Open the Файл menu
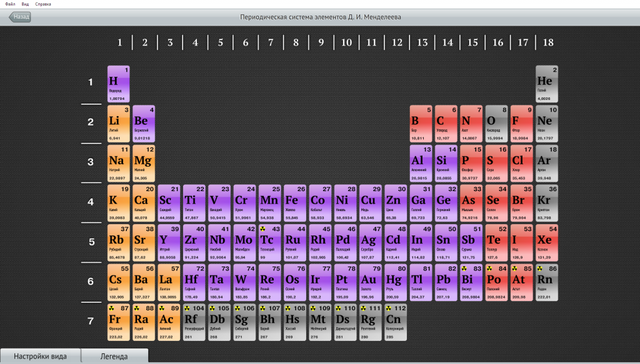The width and height of the screenshot is (640, 364). (x=10, y=4)
